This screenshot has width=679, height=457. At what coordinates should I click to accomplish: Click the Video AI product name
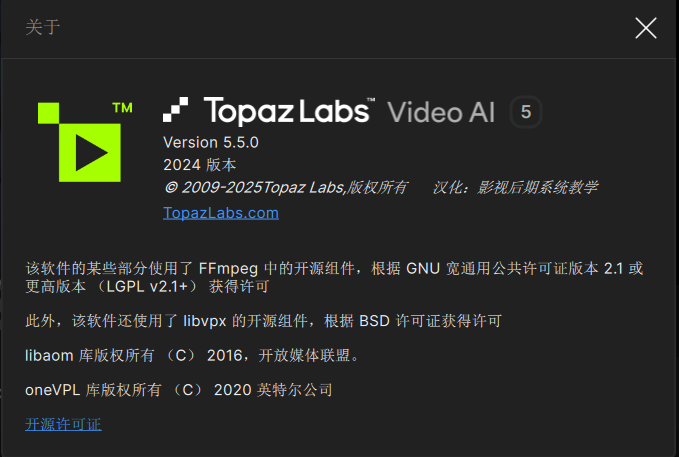(x=441, y=113)
